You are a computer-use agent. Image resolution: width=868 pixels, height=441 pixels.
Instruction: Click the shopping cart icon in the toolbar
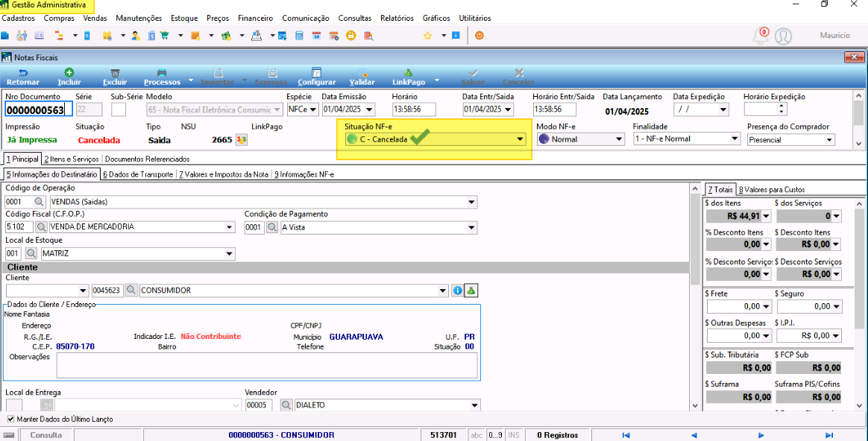[164, 36]
